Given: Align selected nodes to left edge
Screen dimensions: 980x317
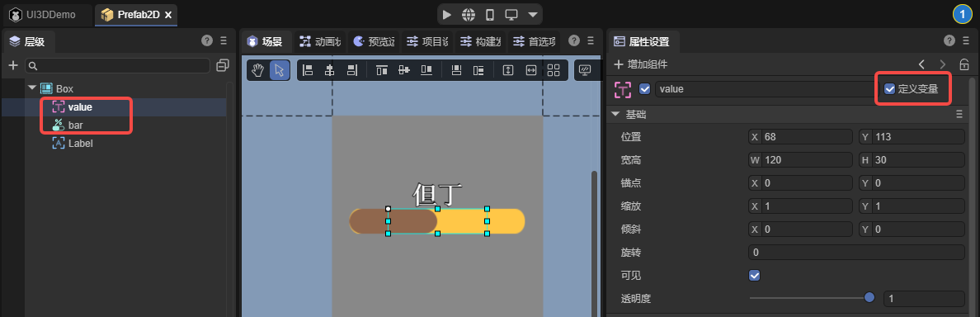Looking at the screenshot, I should (308, 70).
